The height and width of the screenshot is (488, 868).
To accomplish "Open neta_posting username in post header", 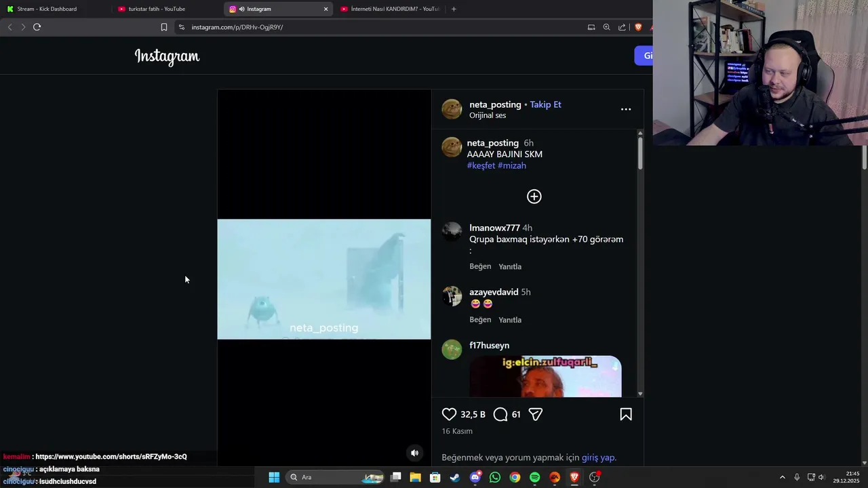I will [495, 104].
